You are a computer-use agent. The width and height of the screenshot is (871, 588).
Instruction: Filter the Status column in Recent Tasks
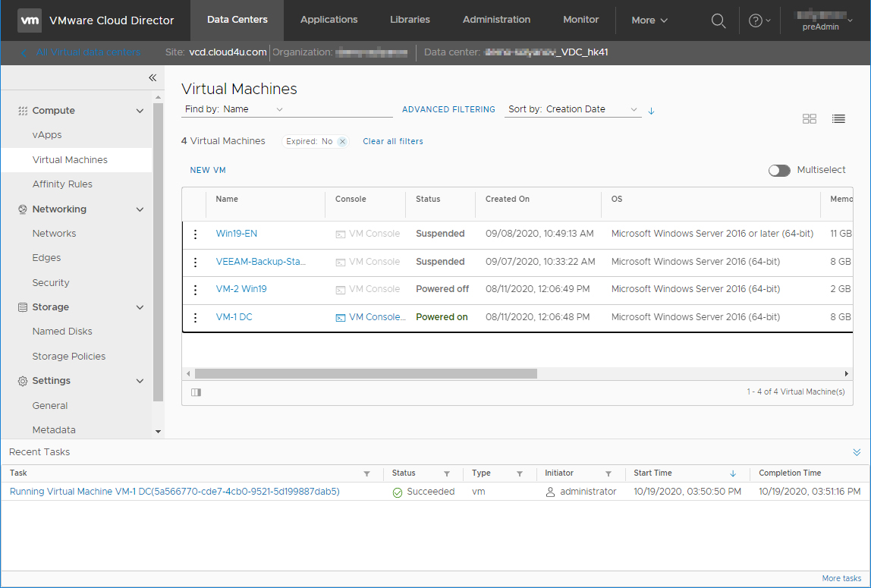click(447, 473)
